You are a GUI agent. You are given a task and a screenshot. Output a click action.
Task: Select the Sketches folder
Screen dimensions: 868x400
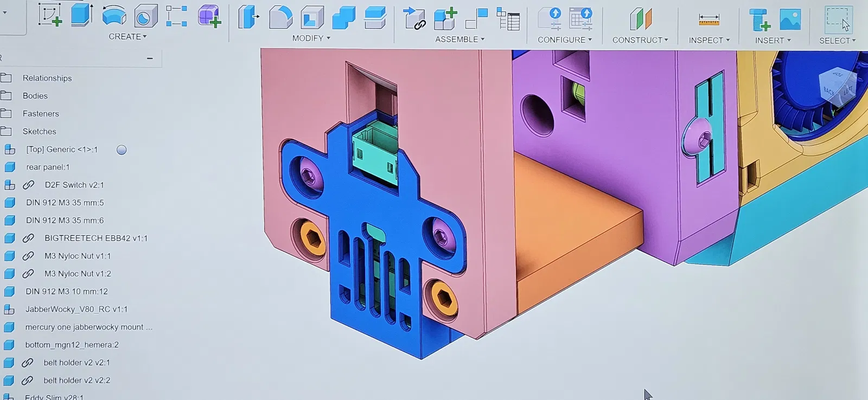(x=40, y=132)
